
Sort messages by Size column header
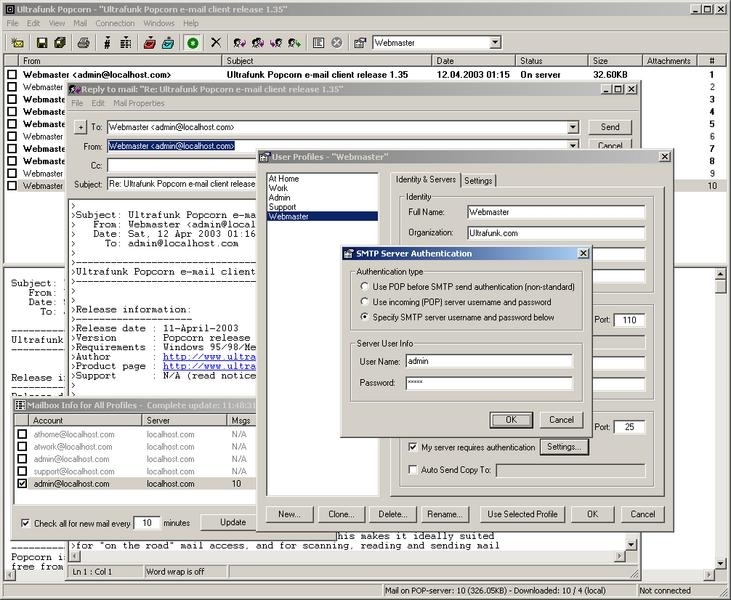point(614,61)
